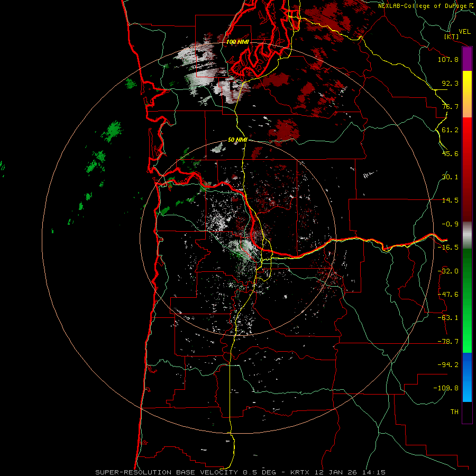The image size is (476, 476).
Task: Select the 76.7 velocity scale value
Action: 450,106
